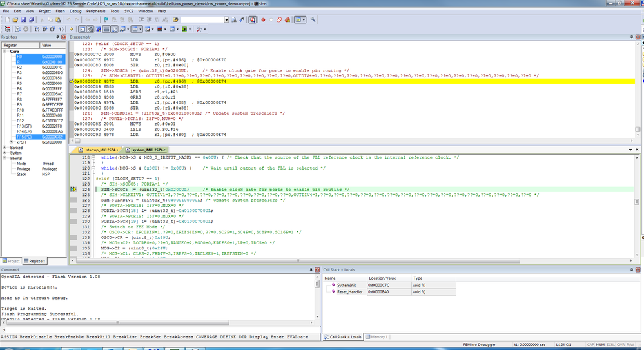This screenshot has width=644, height=350.
Task: Select the Reset_Handler call stack entry
Action: [x=351, y=291]
